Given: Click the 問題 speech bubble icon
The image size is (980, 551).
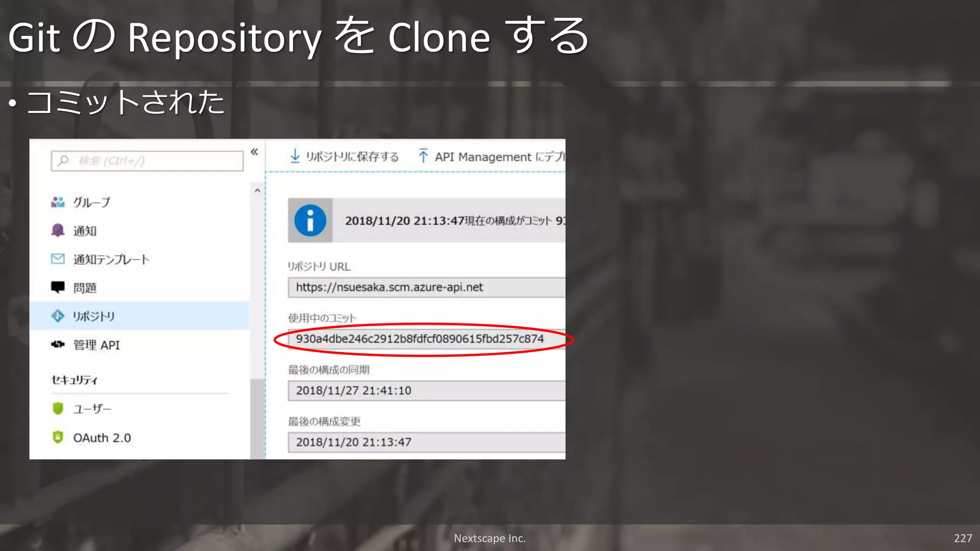Looking at the screenshot, I should point(58,287).
